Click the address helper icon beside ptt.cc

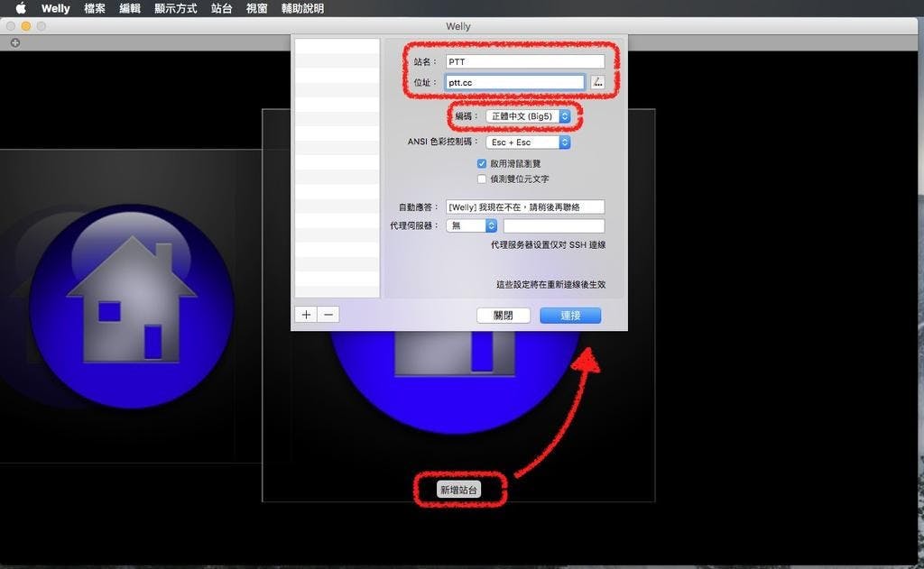point(597,82)
